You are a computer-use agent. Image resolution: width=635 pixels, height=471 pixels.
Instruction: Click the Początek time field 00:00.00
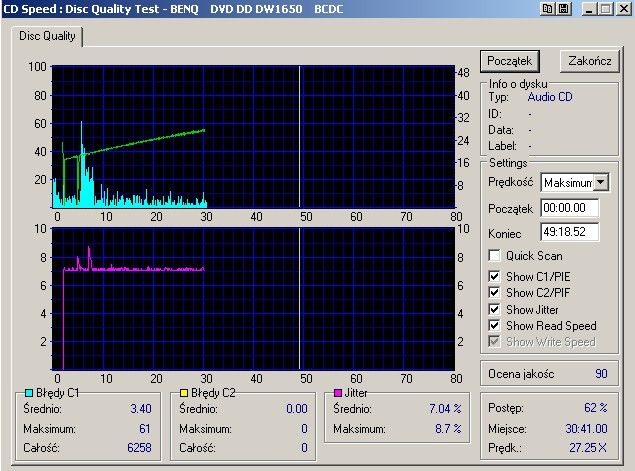point(570,208)
